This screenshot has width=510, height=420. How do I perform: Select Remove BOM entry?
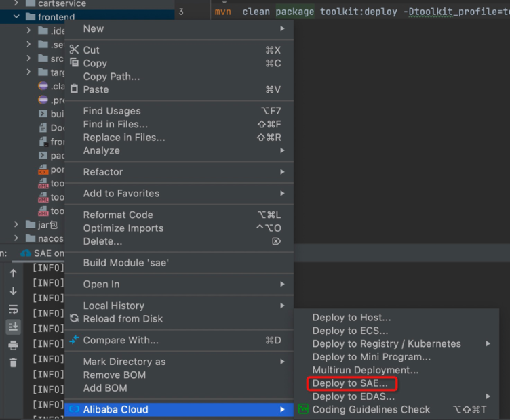(x=179, y=375)
